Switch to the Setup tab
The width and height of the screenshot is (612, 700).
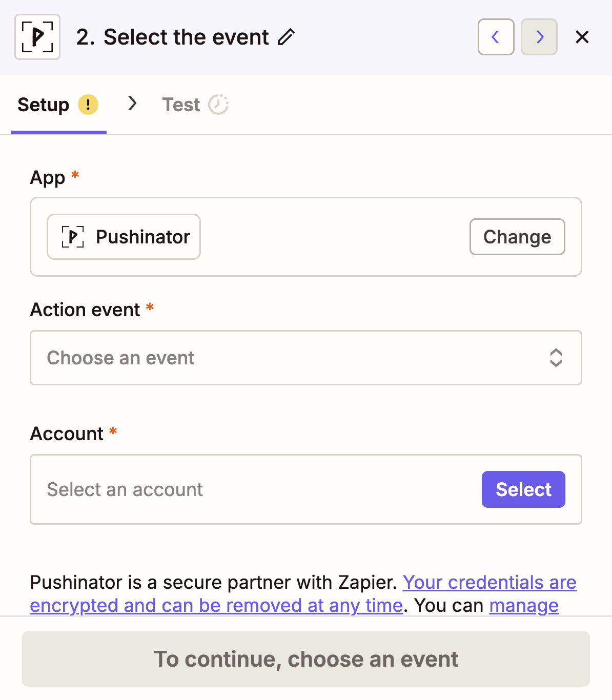click(x=43, y=104)
